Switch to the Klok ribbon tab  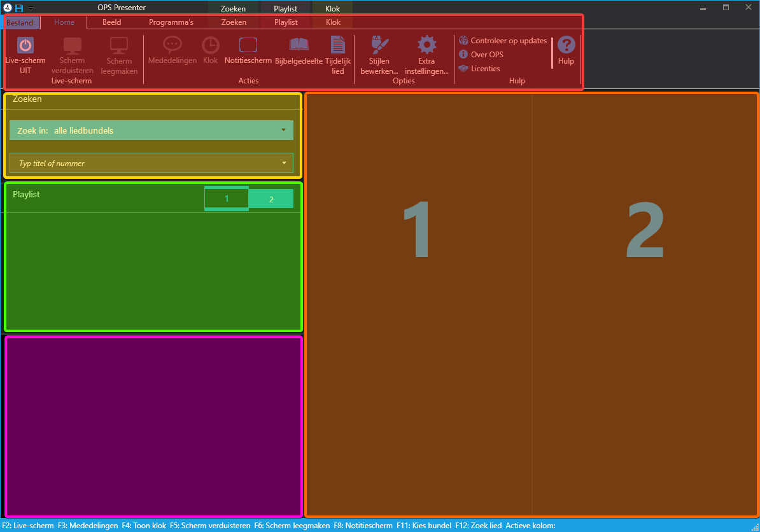tap(333, 22)
